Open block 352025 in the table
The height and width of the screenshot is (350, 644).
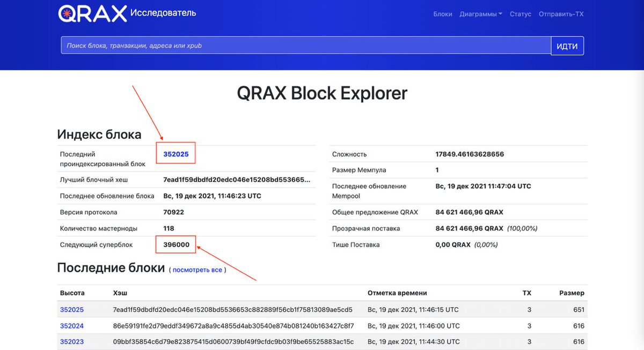pos(72,310)
